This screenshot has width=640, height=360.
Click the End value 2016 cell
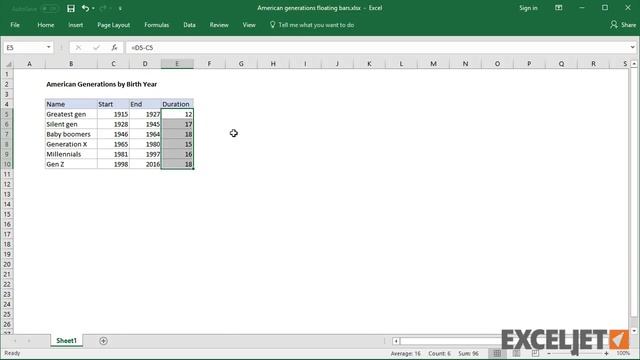click(x=145, y=164)
